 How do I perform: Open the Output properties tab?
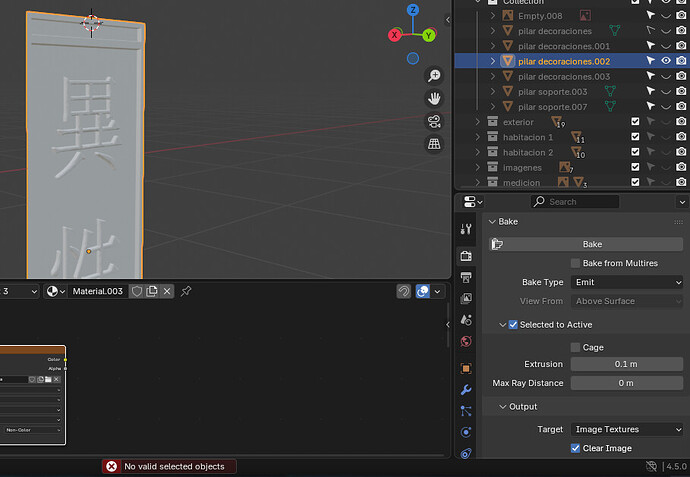point(466,277)
